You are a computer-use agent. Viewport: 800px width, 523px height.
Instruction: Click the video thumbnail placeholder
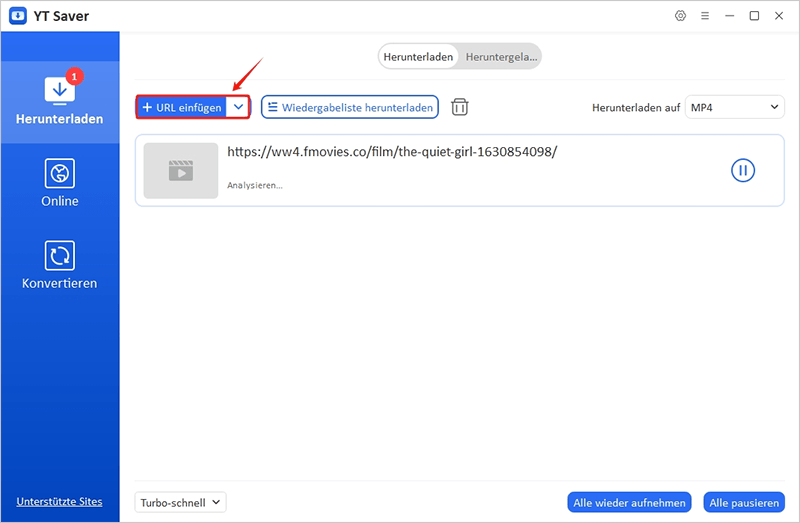click(x=180, y=170)
